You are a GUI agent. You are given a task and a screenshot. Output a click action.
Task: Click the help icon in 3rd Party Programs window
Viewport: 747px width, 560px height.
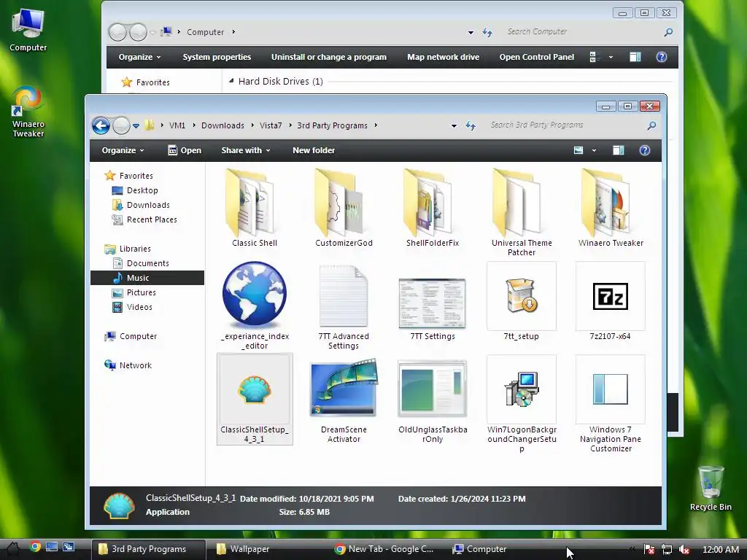point(645,150)
